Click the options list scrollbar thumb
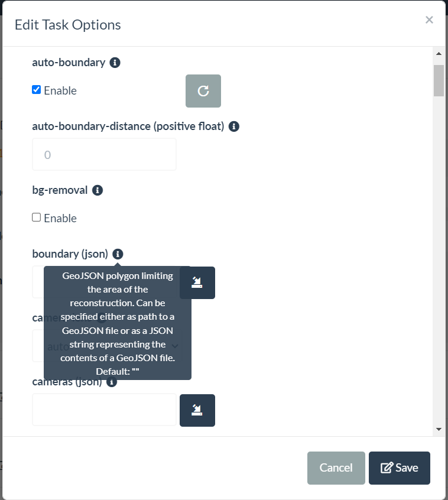448x500 pixels. tap(439, 80)
